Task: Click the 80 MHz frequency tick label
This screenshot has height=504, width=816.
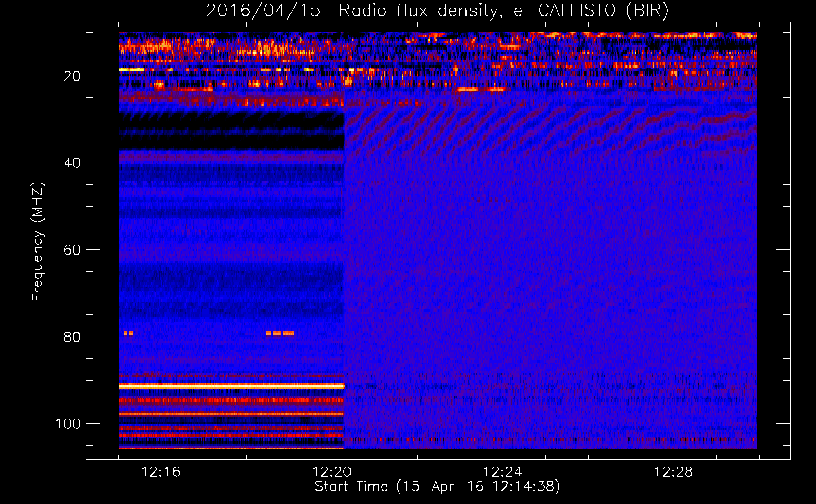Action: (x=72, y=337)
